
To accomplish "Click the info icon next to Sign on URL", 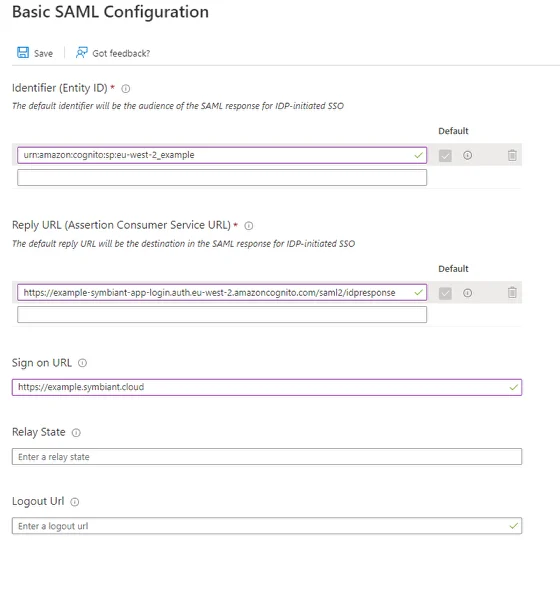I will coord(82,363).
